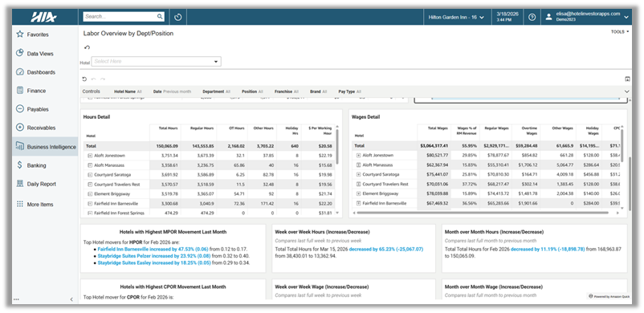
Task: Open the Hotel Name All filter control
Action: [128, 91]
